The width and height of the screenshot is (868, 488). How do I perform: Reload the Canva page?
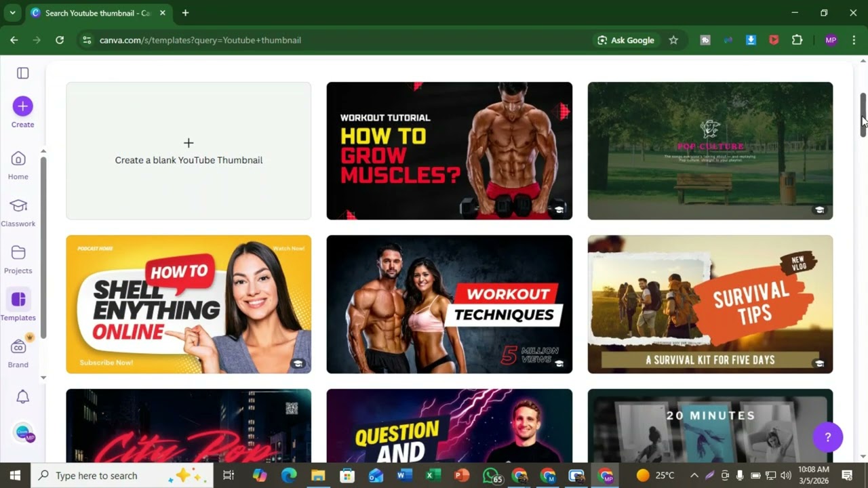60,40
